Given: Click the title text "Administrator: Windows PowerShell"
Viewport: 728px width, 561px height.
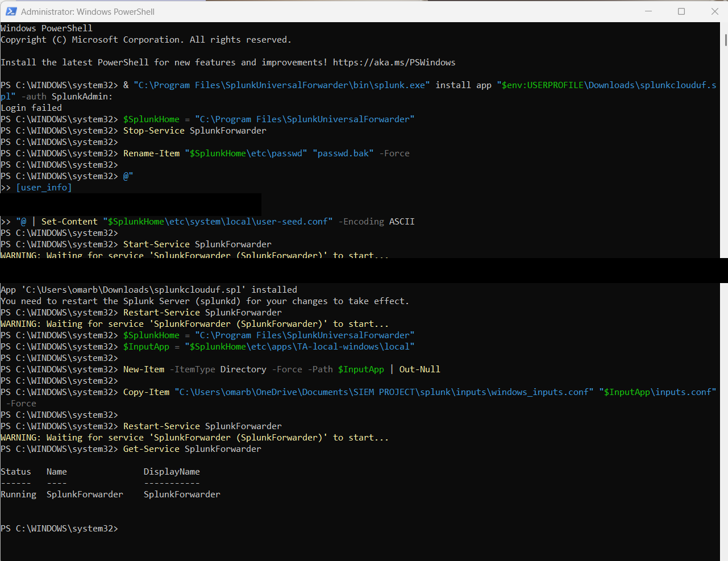Looking at the screenshot, I should [88, 12].
